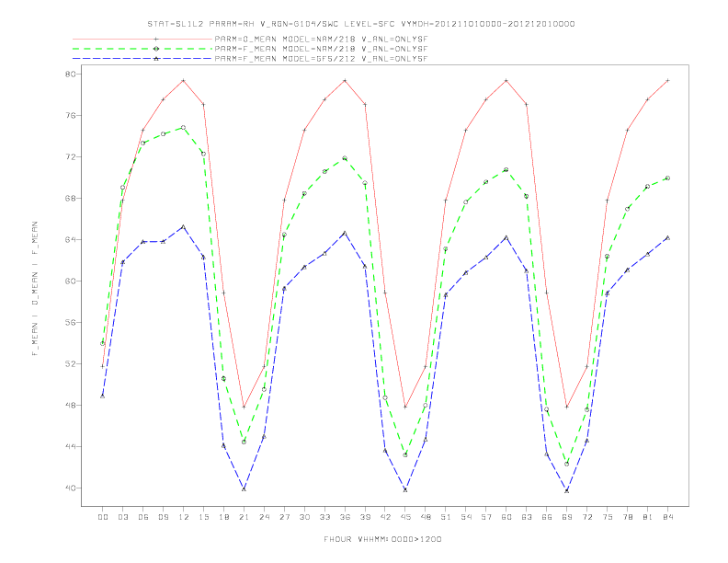Click forecast hour 69 on the x-axis
Image resolution: width=728 pixels, height=563 pixels.
[x=567, y=517]
